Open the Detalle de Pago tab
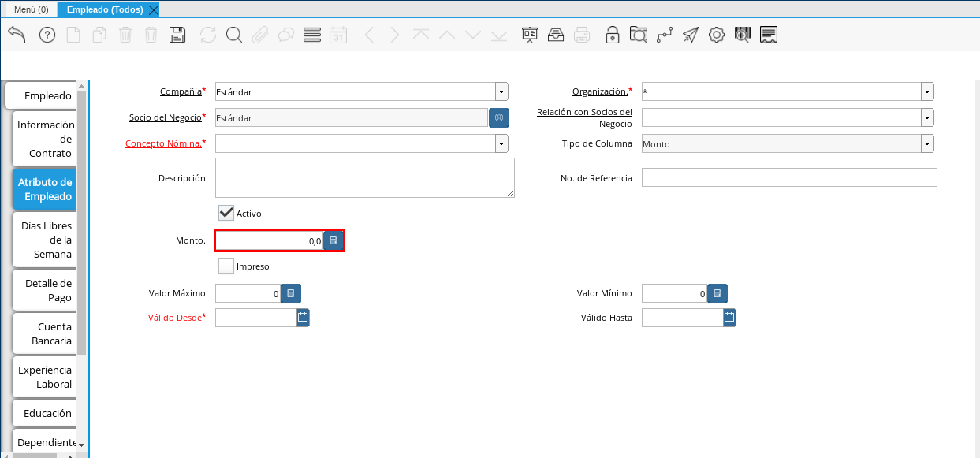 pos(44,290)
